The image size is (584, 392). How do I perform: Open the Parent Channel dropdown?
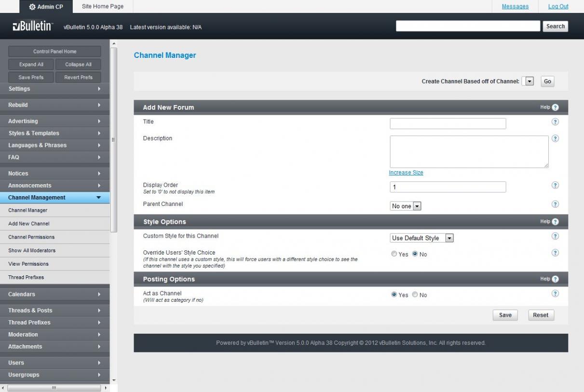(406, 206)
